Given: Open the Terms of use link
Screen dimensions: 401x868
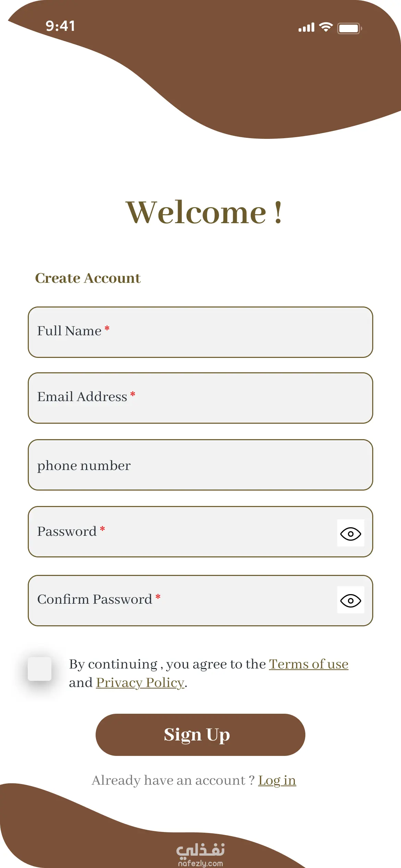Looking at the screenshot, I should [x=308, y=664].
